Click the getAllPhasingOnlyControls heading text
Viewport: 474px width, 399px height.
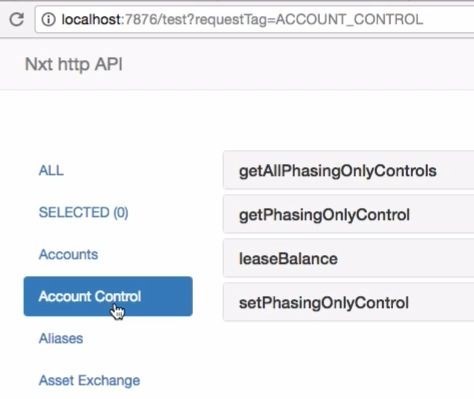point(338,171)
